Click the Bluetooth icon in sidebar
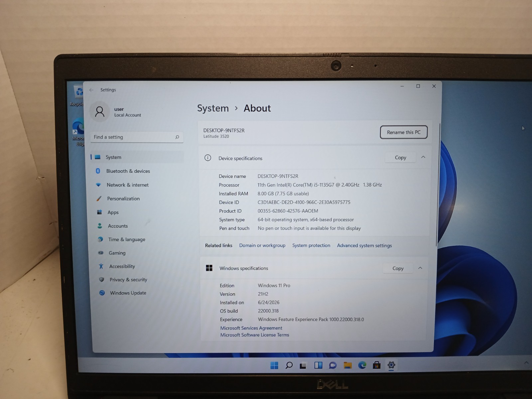 [x=98, y=171]
